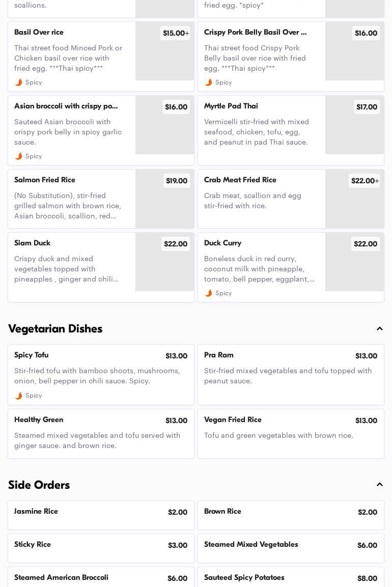Collapse the Side Orders section chevron
The height and width of the screenshot is (587, 392).
380,485
